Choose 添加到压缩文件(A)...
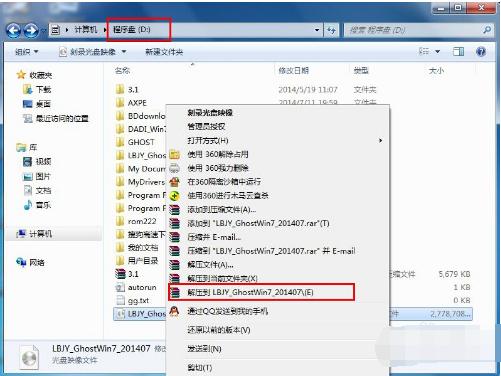The height and width of the screenshot is (376, 501). point(222,210)
